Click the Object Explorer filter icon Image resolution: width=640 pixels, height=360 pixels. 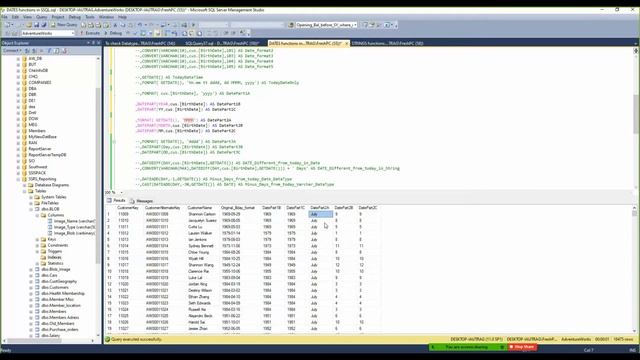49,51
